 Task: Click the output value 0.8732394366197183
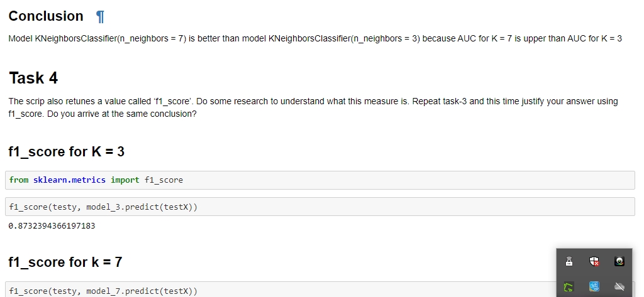pos(52,225)
